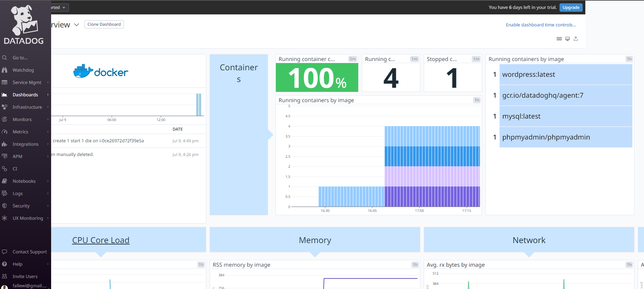Click the Go to search icon
Viewport: 644px width, 289px height.
4,58
